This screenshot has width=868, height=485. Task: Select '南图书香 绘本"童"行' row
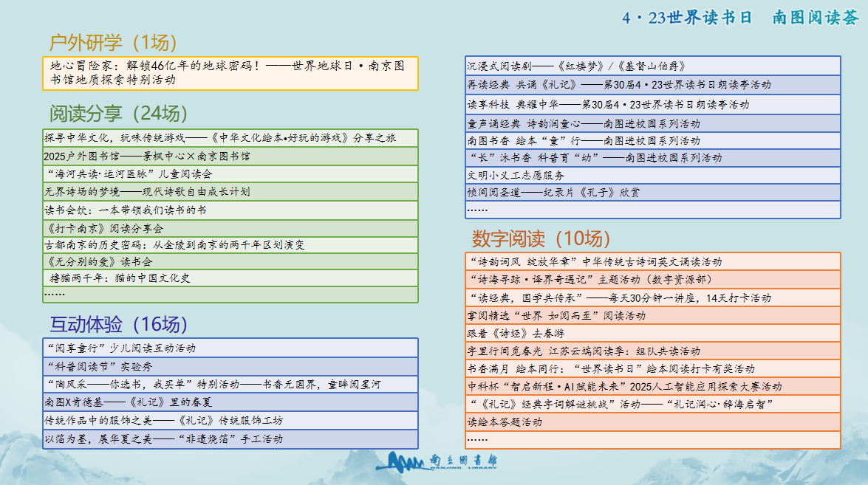pos(653,140)
